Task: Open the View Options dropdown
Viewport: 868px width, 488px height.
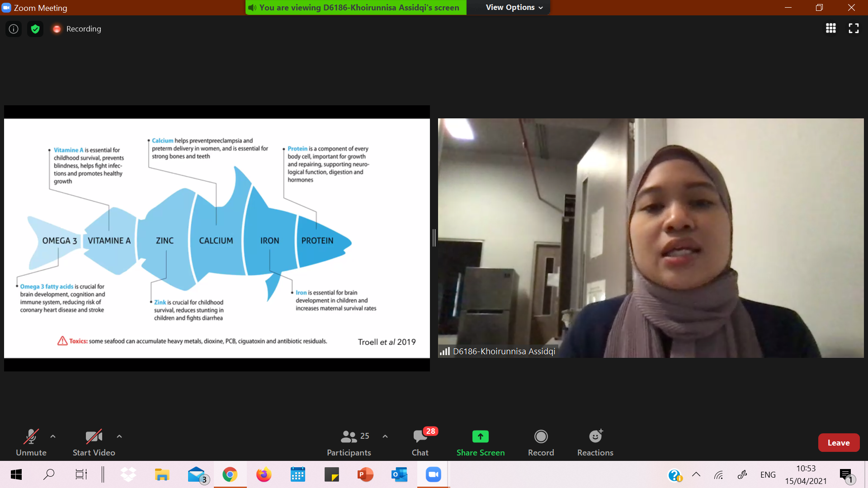Action: click(514, 7)
